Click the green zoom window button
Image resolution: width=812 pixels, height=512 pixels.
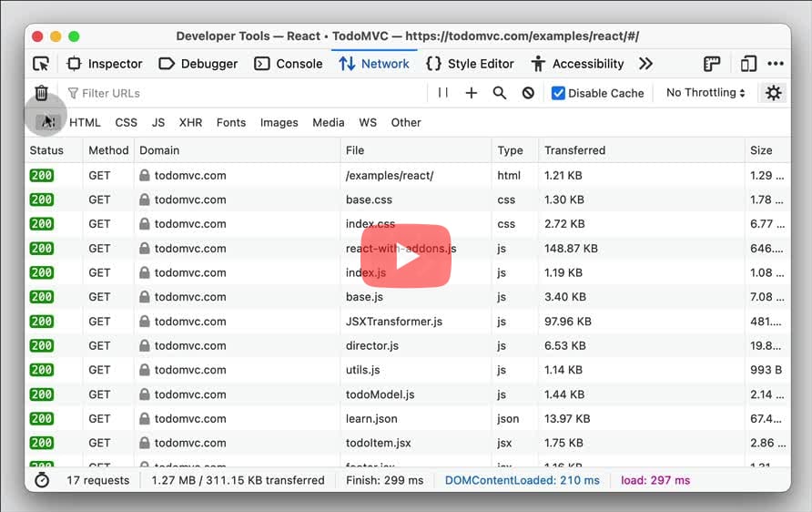pos(74,36)
